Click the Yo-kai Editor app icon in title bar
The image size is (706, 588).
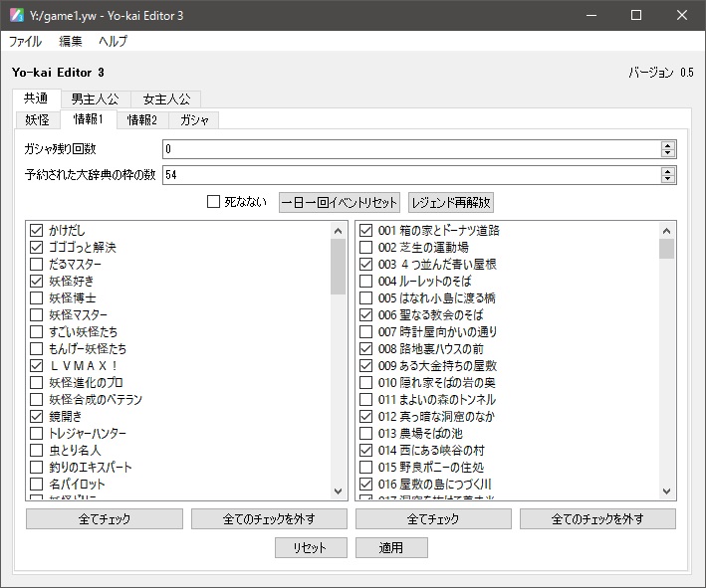(x=17, y=15)
